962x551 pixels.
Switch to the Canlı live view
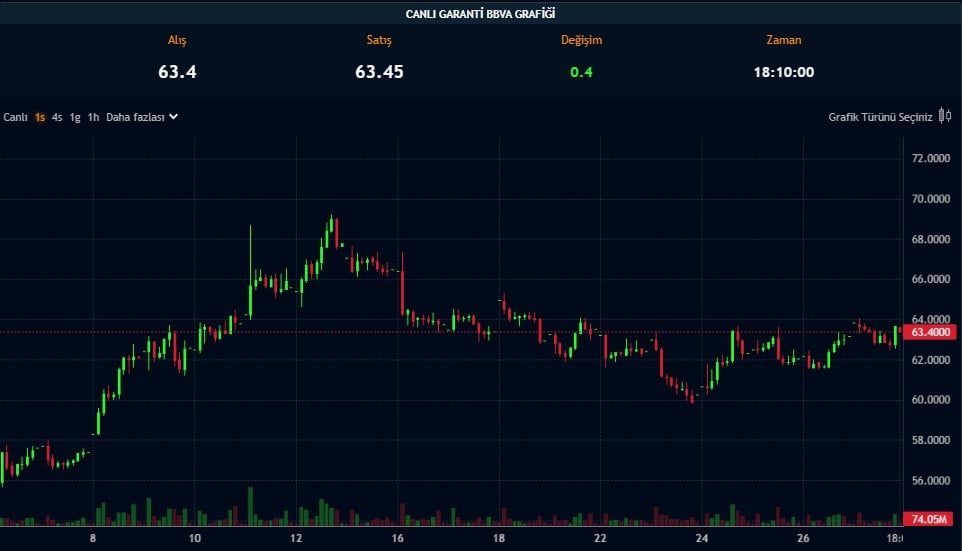click(x=15, y=117)
